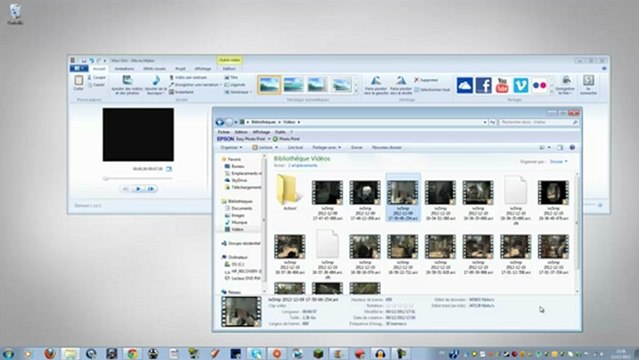Select SkyDrive in Explorer favorites
Screen dimensions: 639x360
pos(236,180)
